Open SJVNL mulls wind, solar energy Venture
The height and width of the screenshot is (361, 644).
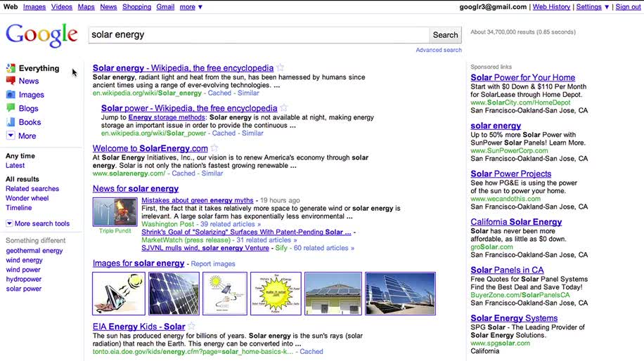pyautogui.click(x=205, y=248)
